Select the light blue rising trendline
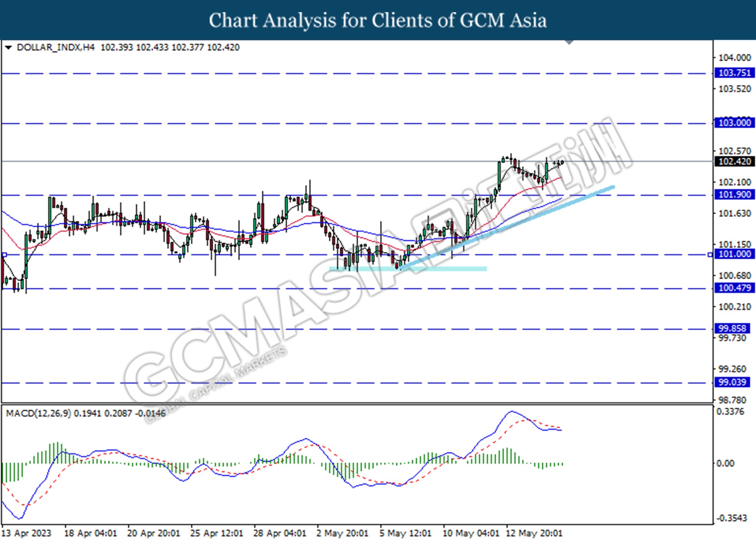Screen dimensions: 756x540 pyautogui.click(x=507, y=228)
